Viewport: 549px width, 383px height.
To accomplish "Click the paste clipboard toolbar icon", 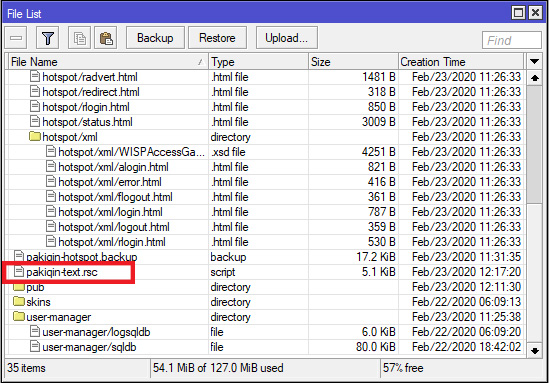I will tap(106, 38).
